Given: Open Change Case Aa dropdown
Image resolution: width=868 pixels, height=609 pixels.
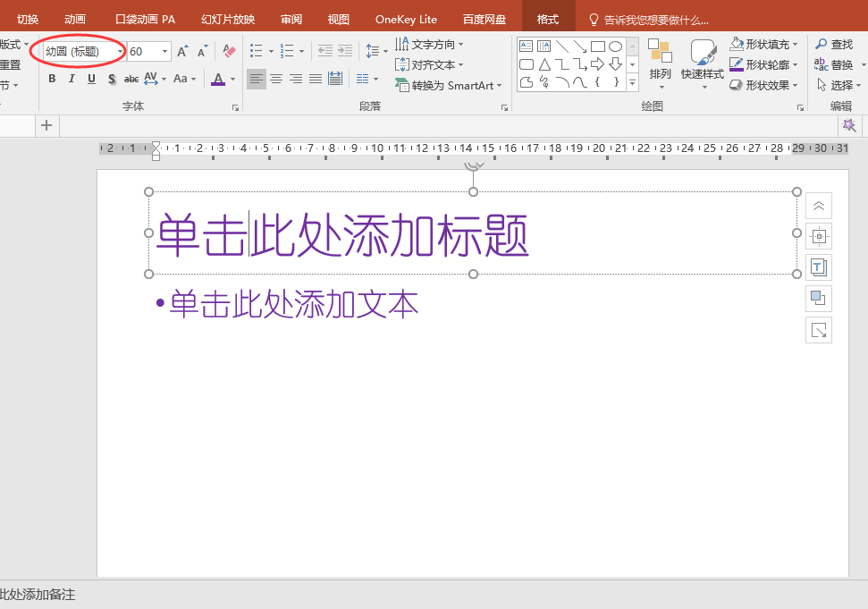Looking at the screenshot, I should point(184,79).
